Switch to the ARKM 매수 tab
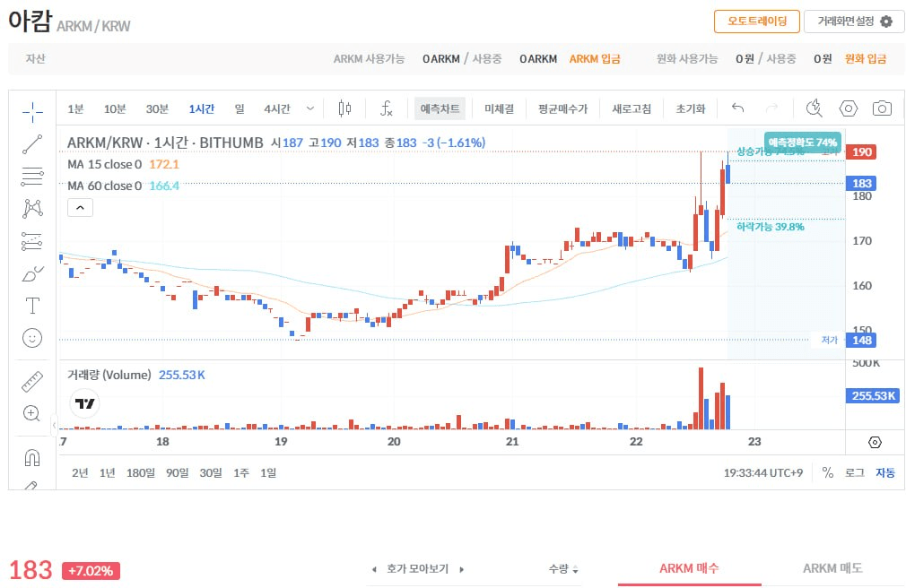906x588 pixels. tap(689, 568)
